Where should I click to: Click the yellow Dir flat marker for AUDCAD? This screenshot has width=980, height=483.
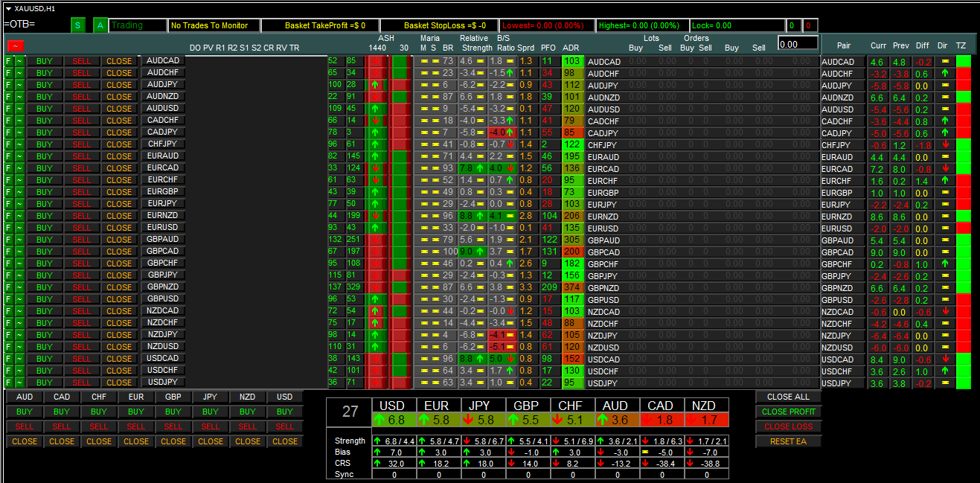945,62
